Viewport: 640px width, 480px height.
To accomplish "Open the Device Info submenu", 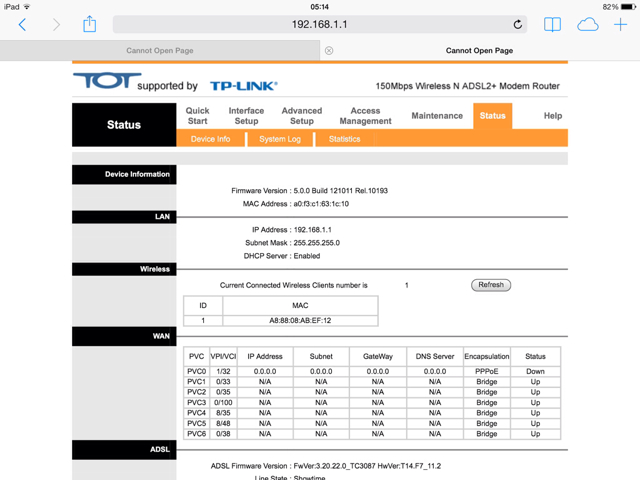I will (210, 139).
